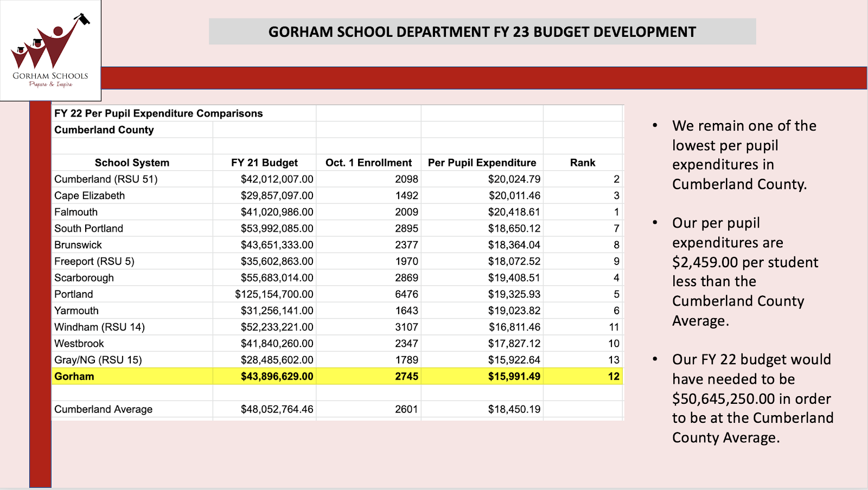Click Falmouth's per pupil $20,418.61
The image size is (868, 490).
(x=514, y=212)
